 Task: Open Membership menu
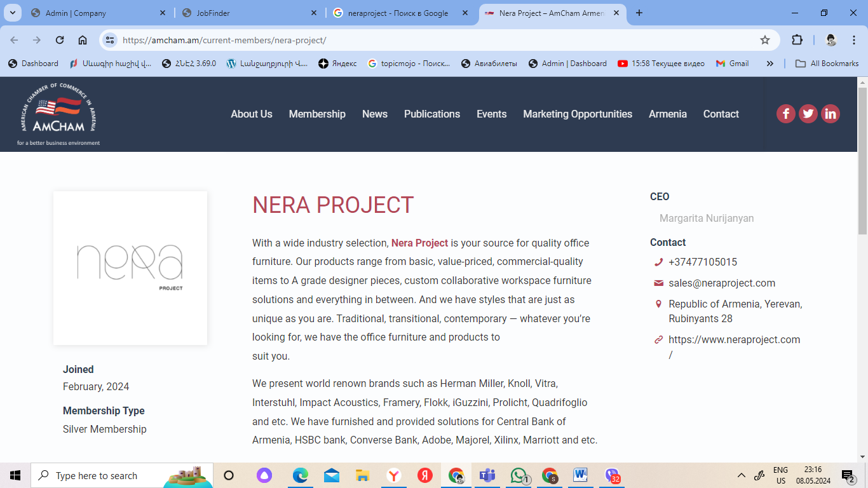pyautogui.click(x=317, y=114)
